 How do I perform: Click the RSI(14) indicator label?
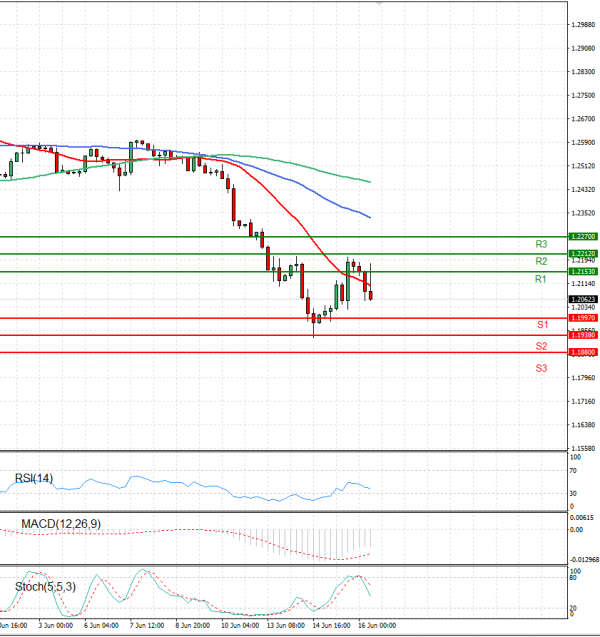coord(34,479)
